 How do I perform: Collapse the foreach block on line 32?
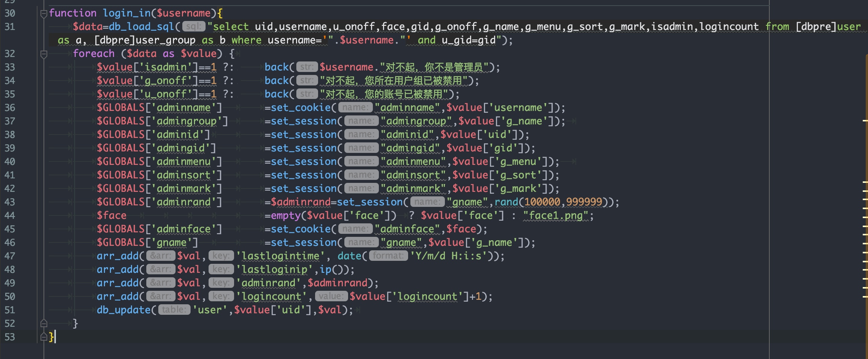[44, 54]
